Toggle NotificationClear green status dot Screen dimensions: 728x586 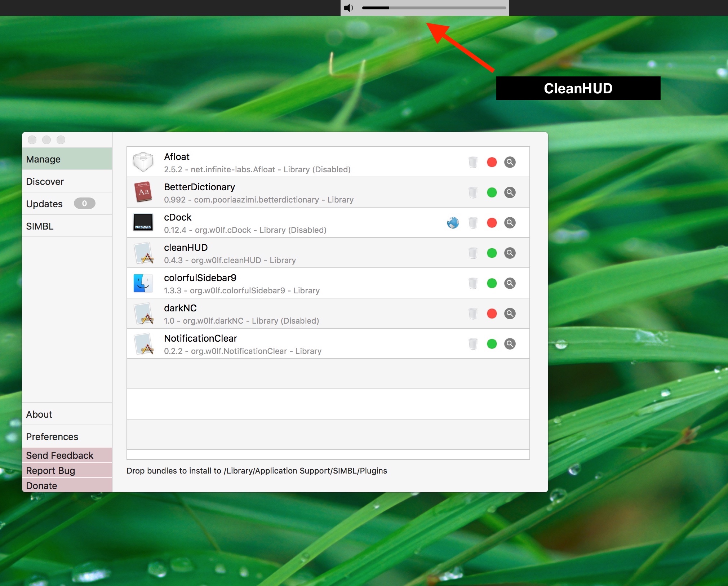(x=492, y=344)
